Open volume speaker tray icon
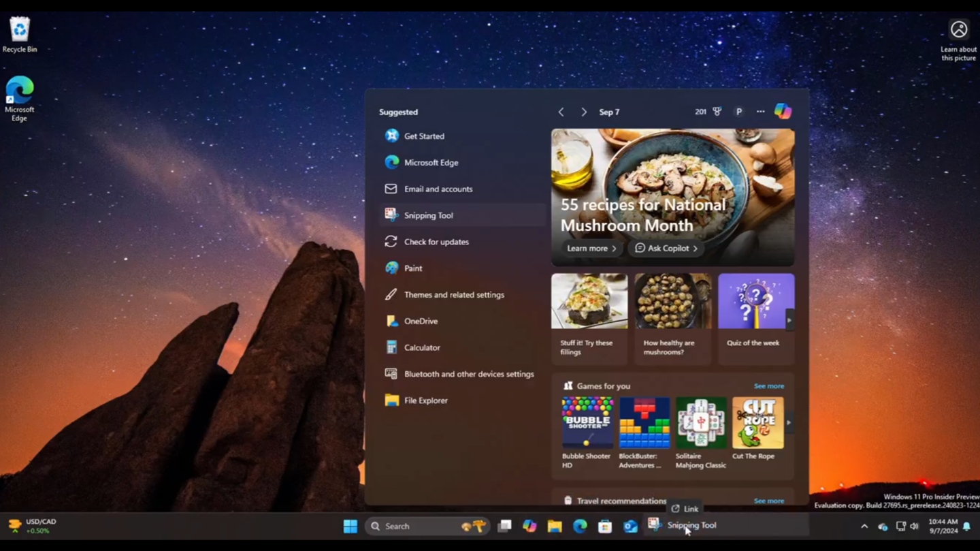This screenshot has width=980, height=551. (x=914, y=526)
